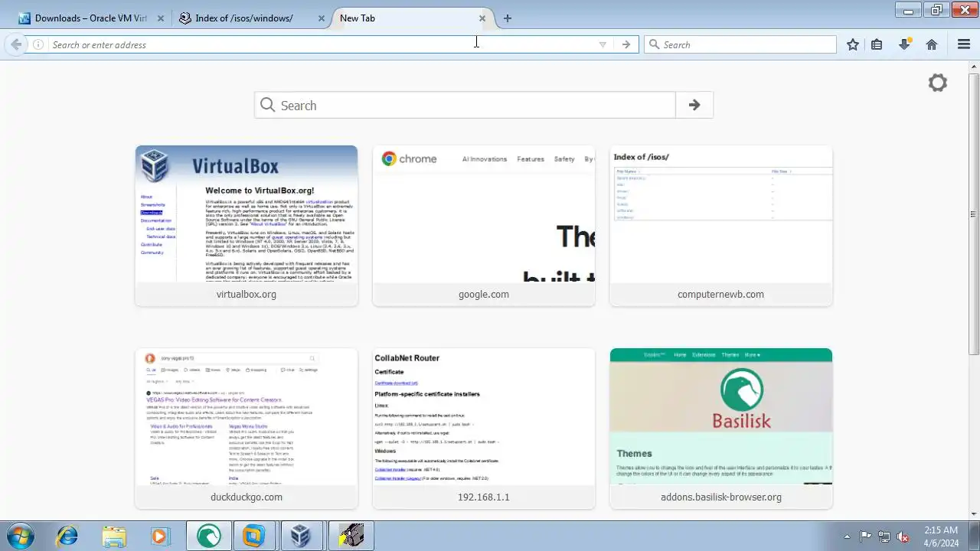This screenshot has height=551, width=980.
Task: Show bookmarks list icon
Action: coord(877,44)
